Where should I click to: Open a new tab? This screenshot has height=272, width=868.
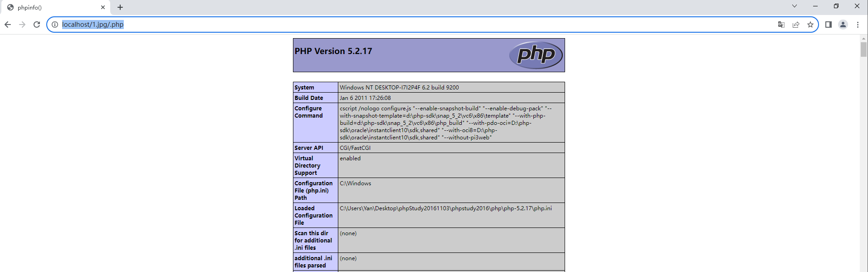(x=120, y=8)
